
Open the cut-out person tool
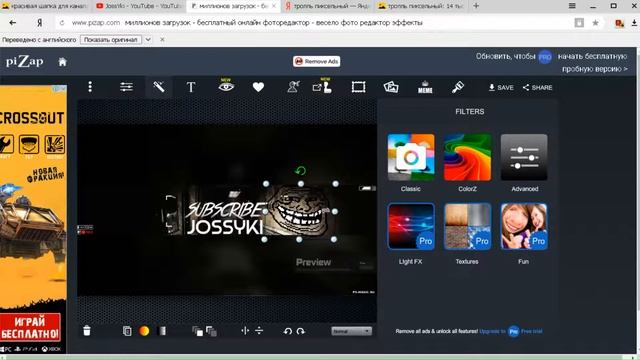tap(293, 87)
